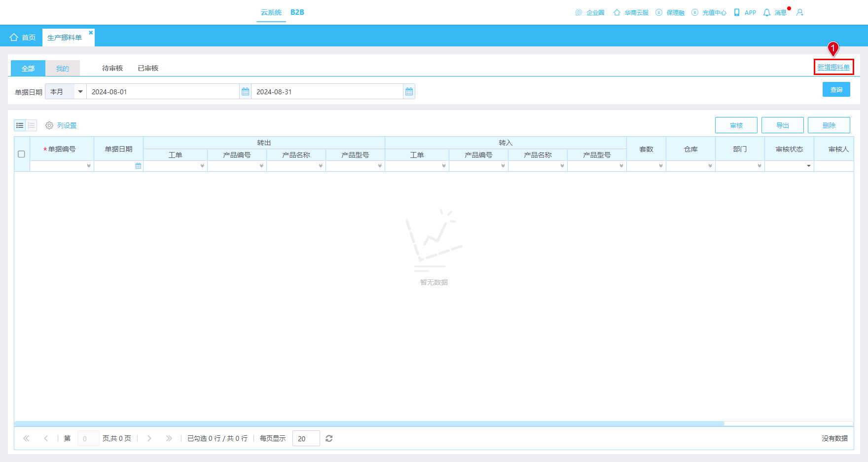This screenshot has height=462, width=868.
Task: Click the 2024-08-01 start date field
Action: click(163, 92)
